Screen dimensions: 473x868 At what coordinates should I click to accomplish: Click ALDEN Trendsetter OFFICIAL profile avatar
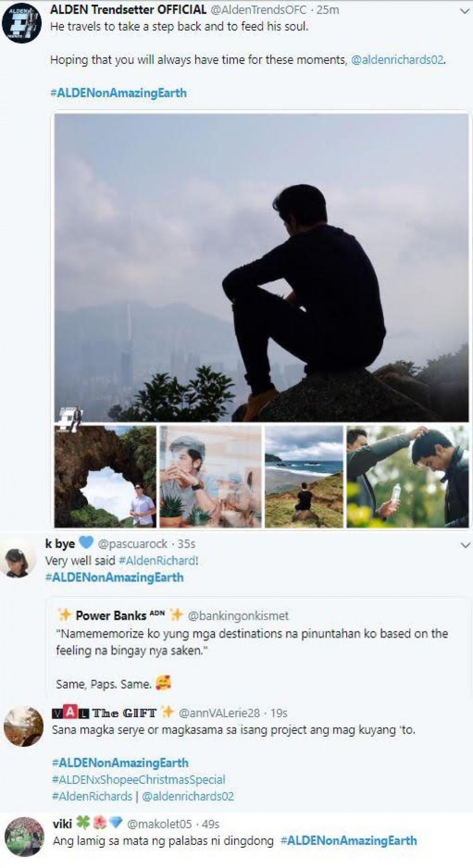pos(21,24)
